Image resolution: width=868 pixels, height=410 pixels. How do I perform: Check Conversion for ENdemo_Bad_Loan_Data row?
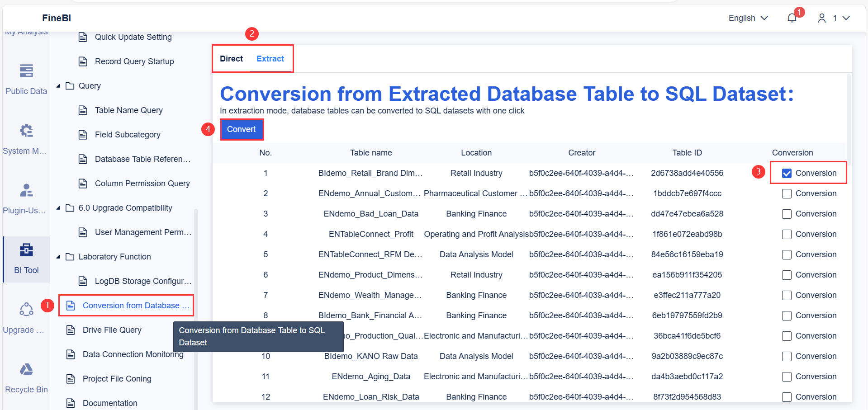pyautogui.click(x=787, y=214)
